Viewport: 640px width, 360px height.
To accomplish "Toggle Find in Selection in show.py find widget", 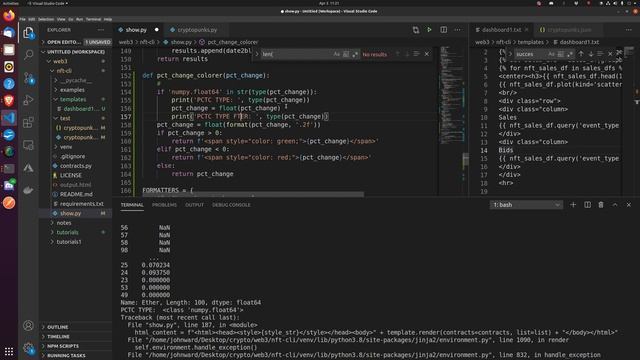I will pyautogui.click(x=416, y=54).
